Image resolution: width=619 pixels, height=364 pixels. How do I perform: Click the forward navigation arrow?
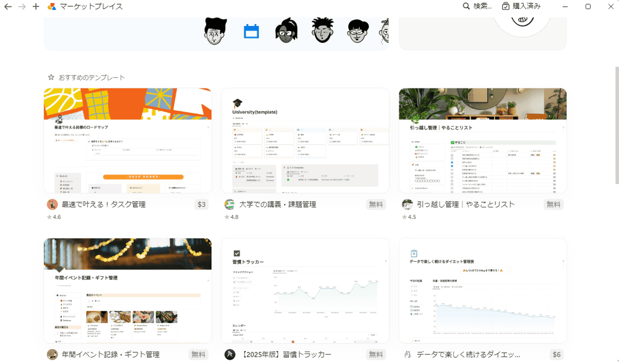(22, 6)
